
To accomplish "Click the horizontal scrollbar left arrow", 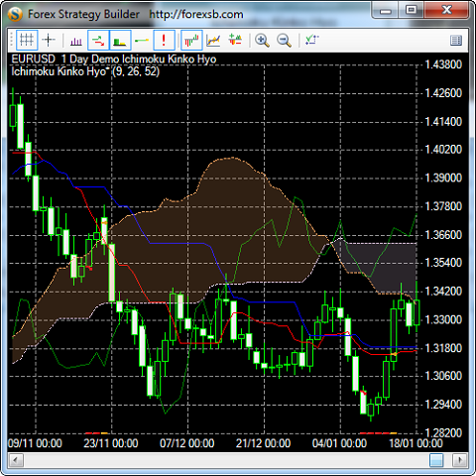I will pyautogui.click(x=16, y=460).
